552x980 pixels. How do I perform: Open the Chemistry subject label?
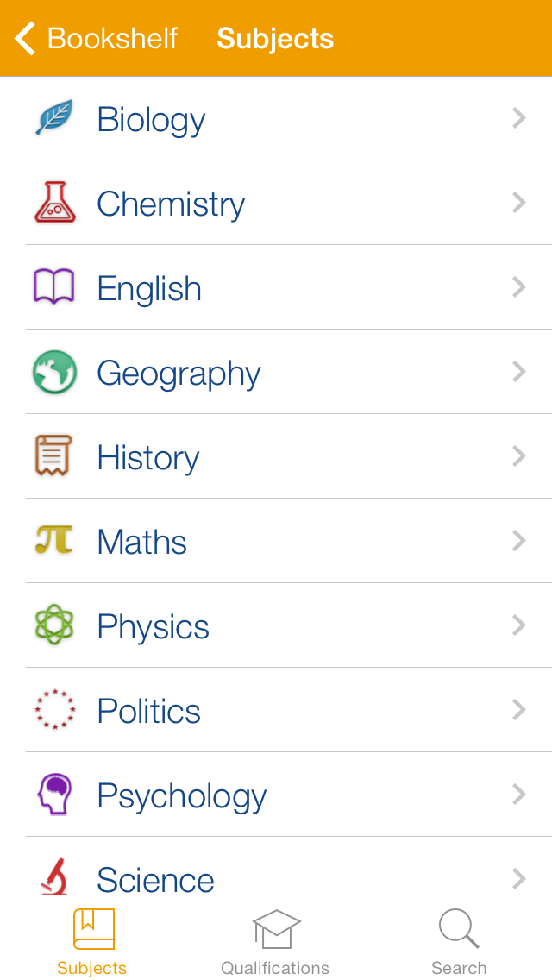coord(171,204)
